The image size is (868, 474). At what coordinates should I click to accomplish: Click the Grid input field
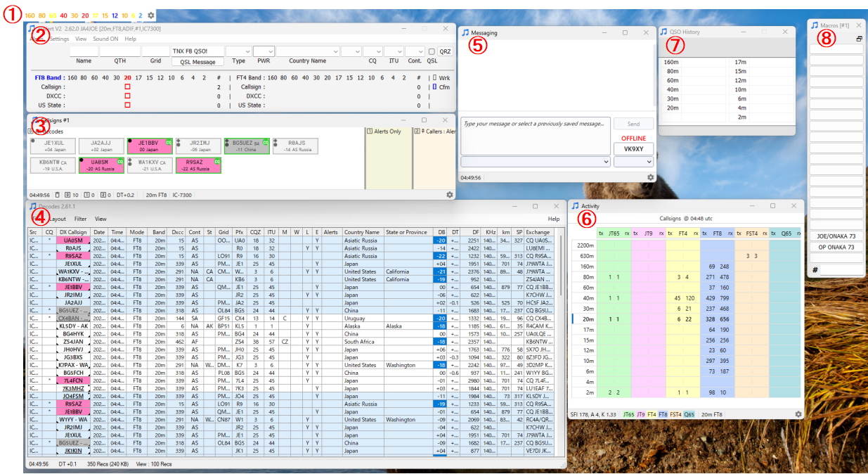(x=155, y=51)
